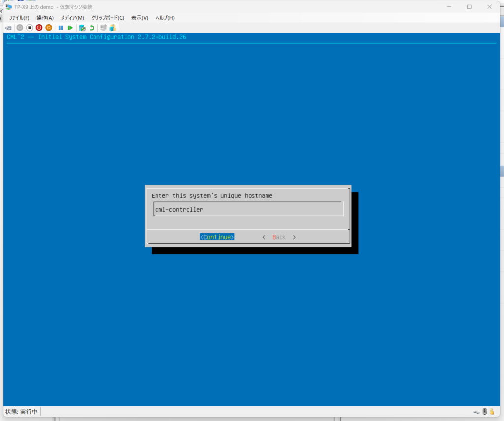504x421 pixels.
Task: Click the hostname field containing cml-controller
Action: coord(248,209)
